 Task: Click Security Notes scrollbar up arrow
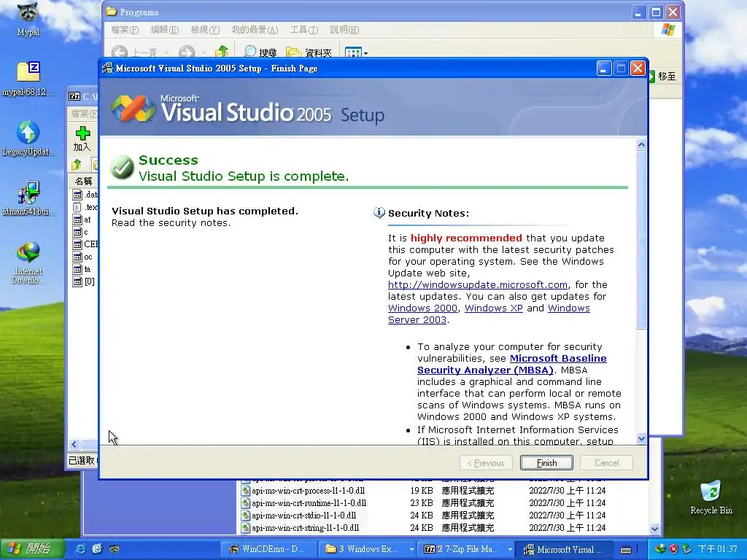pyautogui.click(x=641, y=145)
